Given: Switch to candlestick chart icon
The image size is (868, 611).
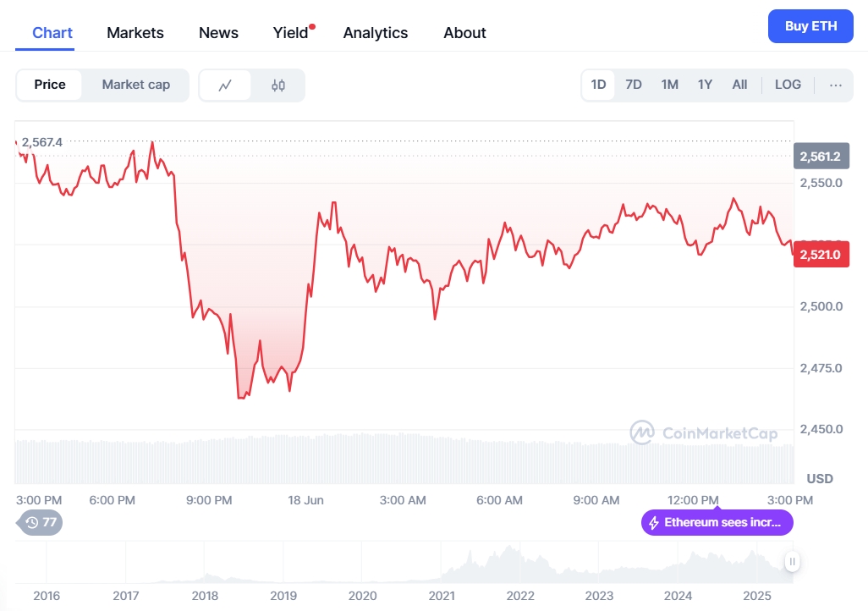Looking at the screenshot, I should (278, 85).
